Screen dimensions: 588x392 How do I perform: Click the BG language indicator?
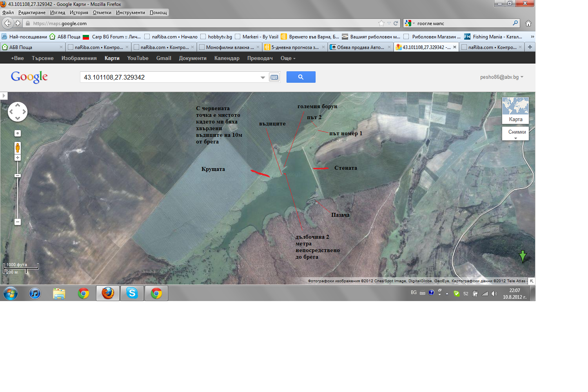pyautogui.click(x=414, y=292)
